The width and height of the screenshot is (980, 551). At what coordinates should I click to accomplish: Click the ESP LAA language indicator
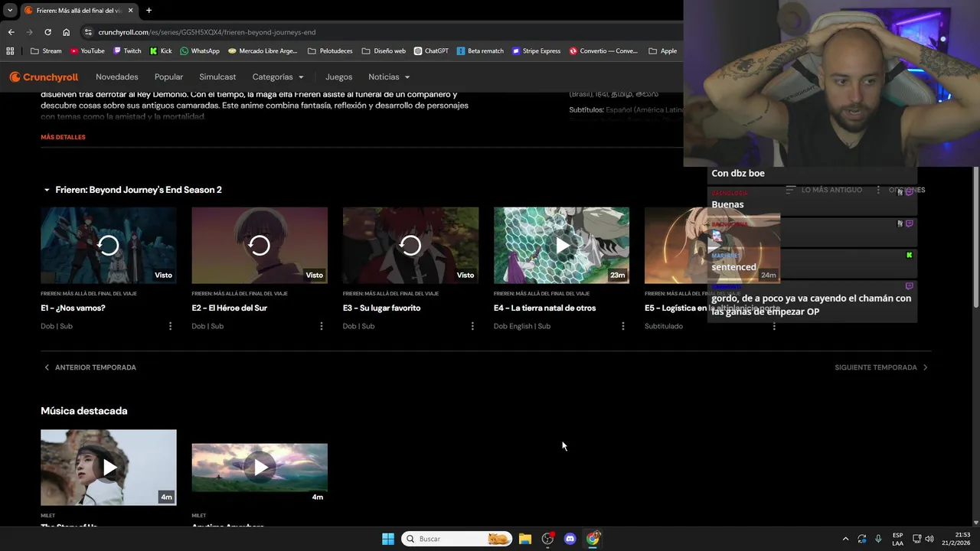coord(897,539)
